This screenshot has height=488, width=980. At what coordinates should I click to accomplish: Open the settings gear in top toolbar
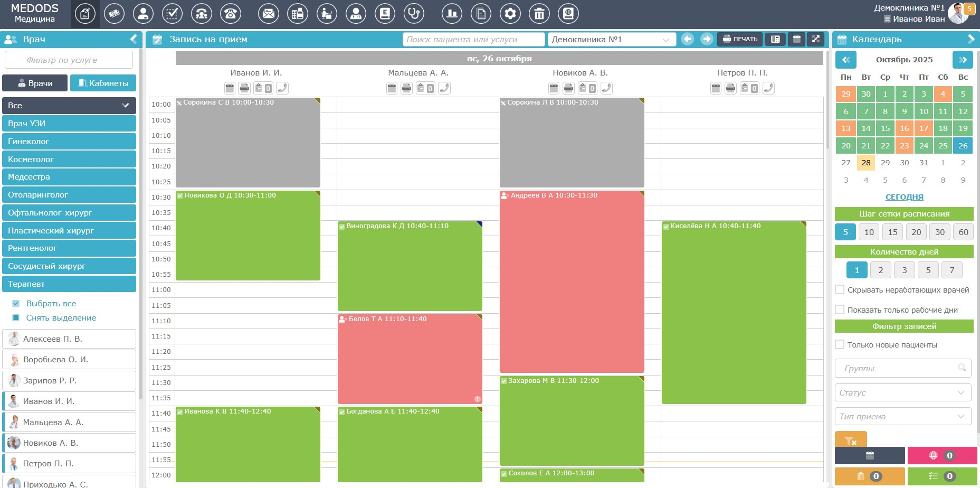click(510, 14)
